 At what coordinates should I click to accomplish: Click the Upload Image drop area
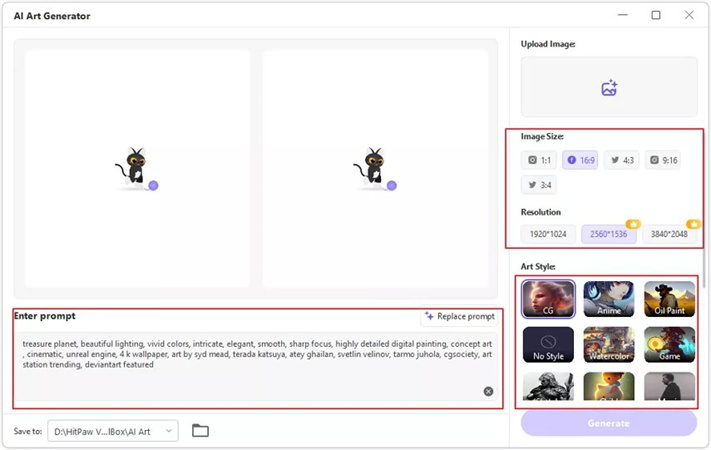(x=609, y=87)
